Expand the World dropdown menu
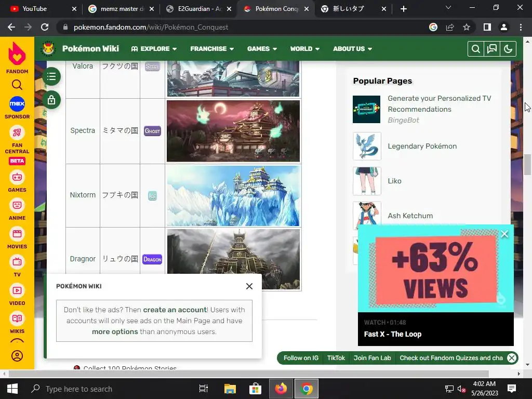Image resolution: width=532 pixels, height=399 pixels. coord(304,49)
